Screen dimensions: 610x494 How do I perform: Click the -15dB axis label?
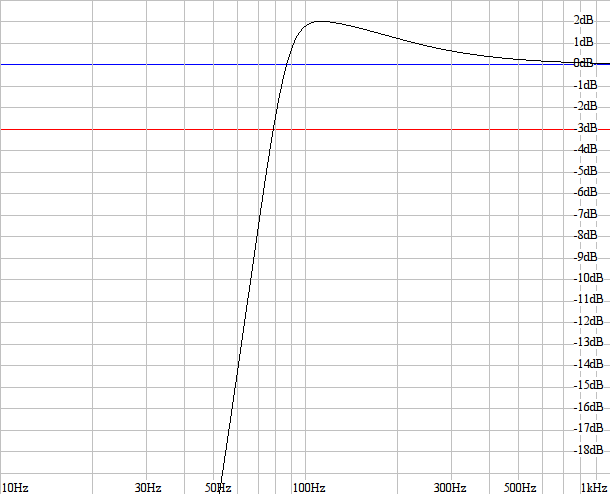[588, 385]
